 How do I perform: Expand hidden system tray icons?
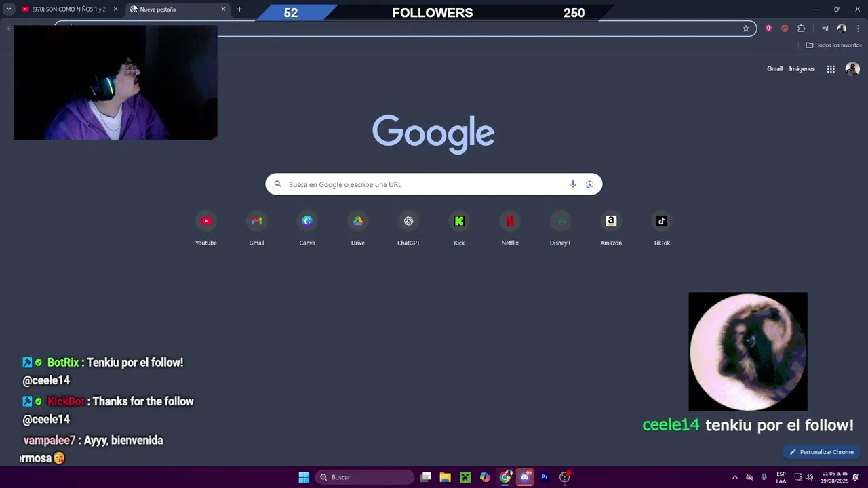734,477
